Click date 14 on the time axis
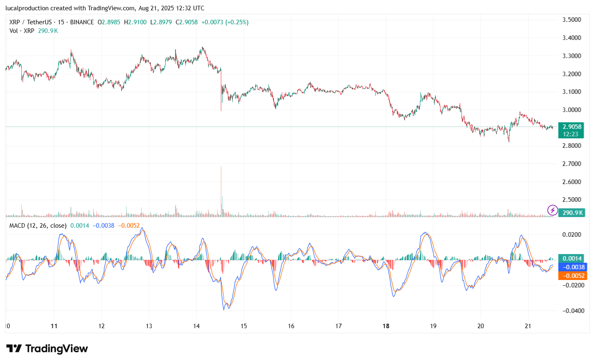 [196, 326]
